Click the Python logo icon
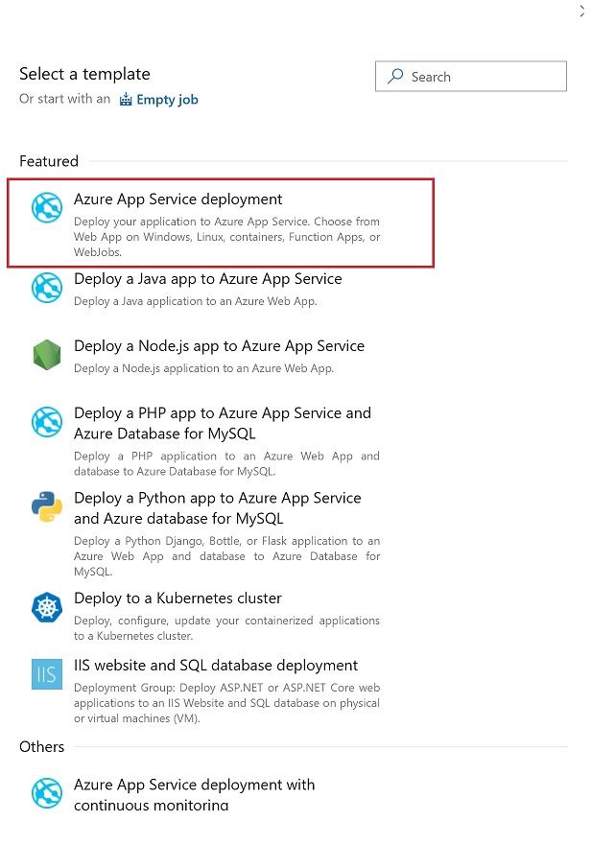Screen dimensions: 615x868 click(47, 507)
